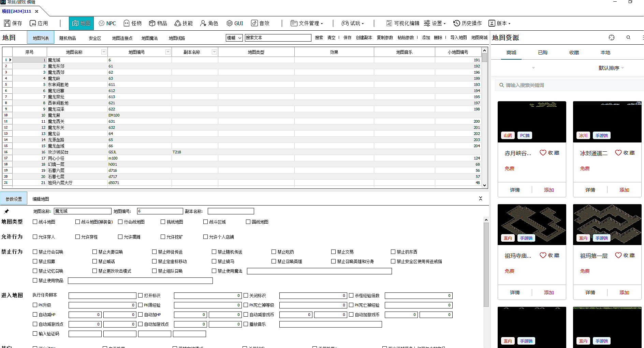This screenshot has width=644, height=348.
Task: Switch to the 编辑地图 tab
Action: pyautogui.click(x=41, y=199)
